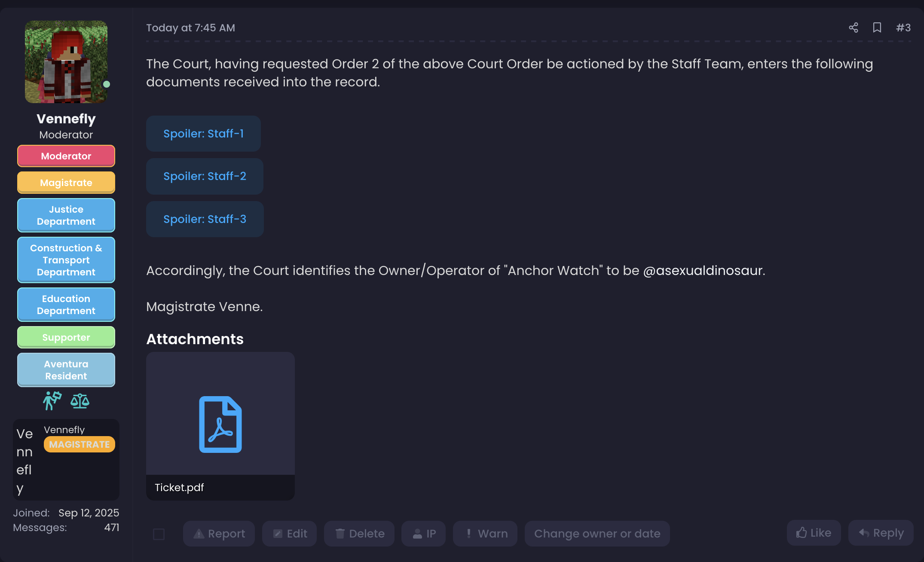Screen dimensions: 924x562
Task: Edit the post
Action: click(290, 534)
